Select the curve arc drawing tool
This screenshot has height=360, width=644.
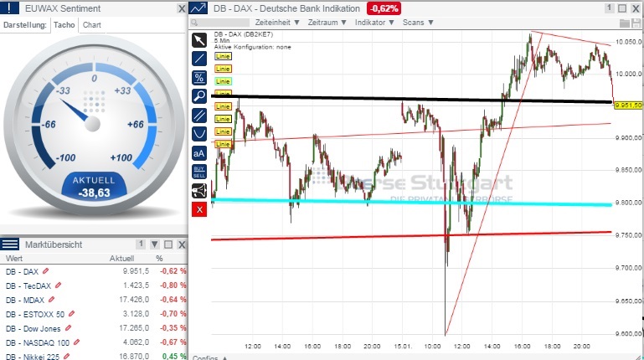[199, 134]
